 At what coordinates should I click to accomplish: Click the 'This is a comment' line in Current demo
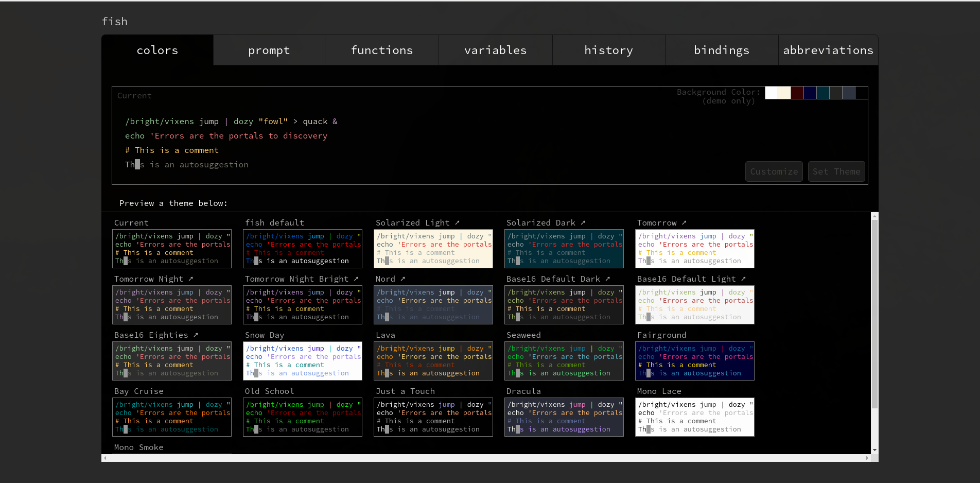(172, 150)
